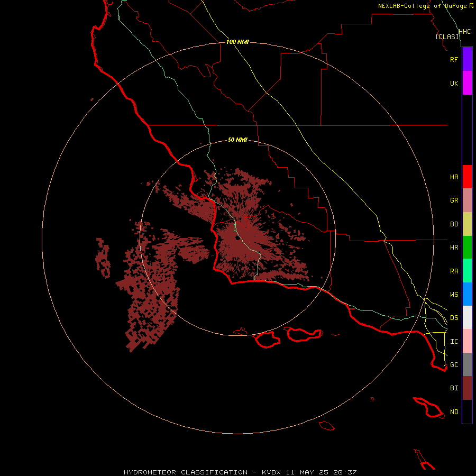Click the KVBX station identifier

point(271,472)
